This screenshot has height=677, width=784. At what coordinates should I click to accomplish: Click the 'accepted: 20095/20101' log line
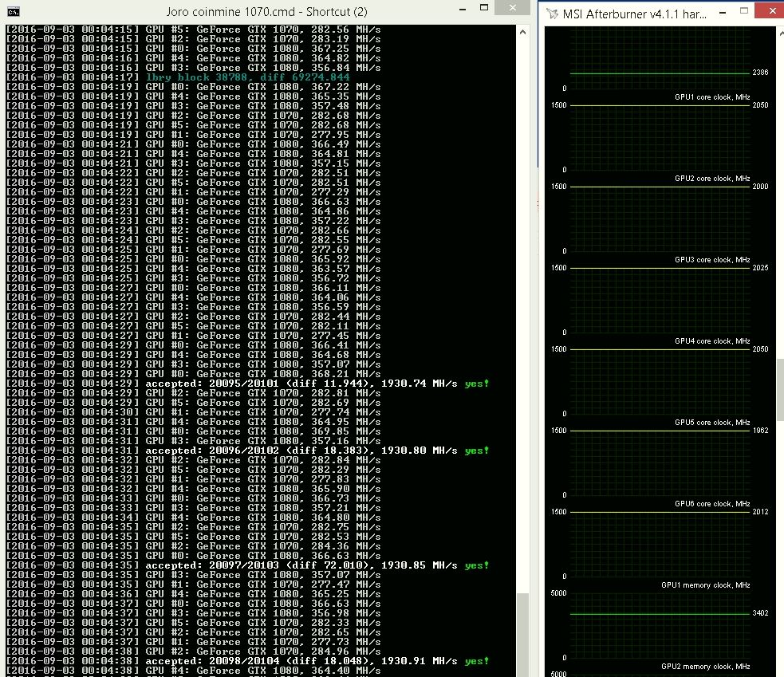coord(247,384)
